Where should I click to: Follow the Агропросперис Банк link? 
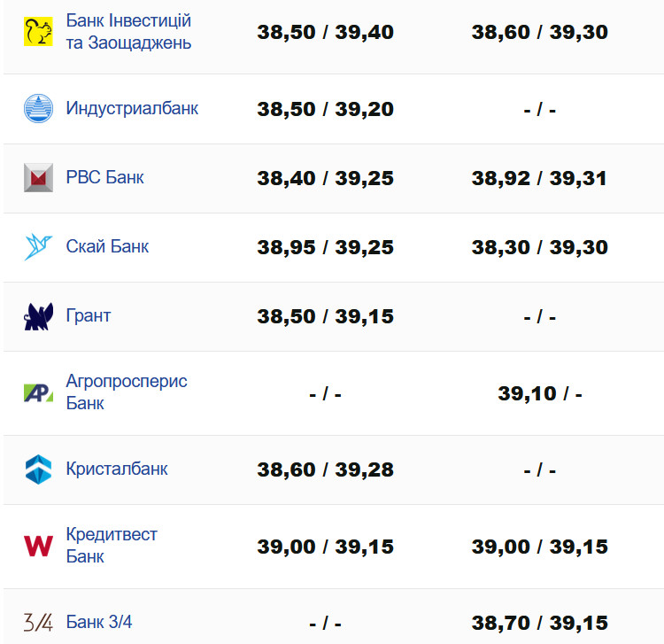pos(127,392)
